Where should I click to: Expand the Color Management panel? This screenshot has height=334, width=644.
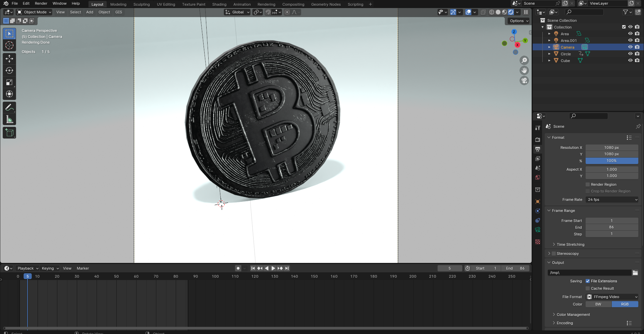[573, 315]
